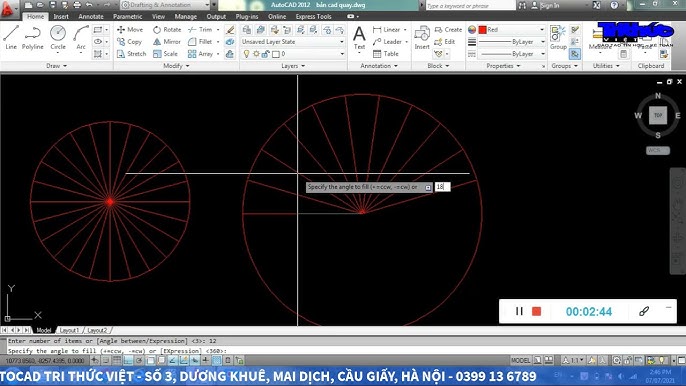Click the Erase tool icon
The image size is (686, 386).
pos(230,30)
